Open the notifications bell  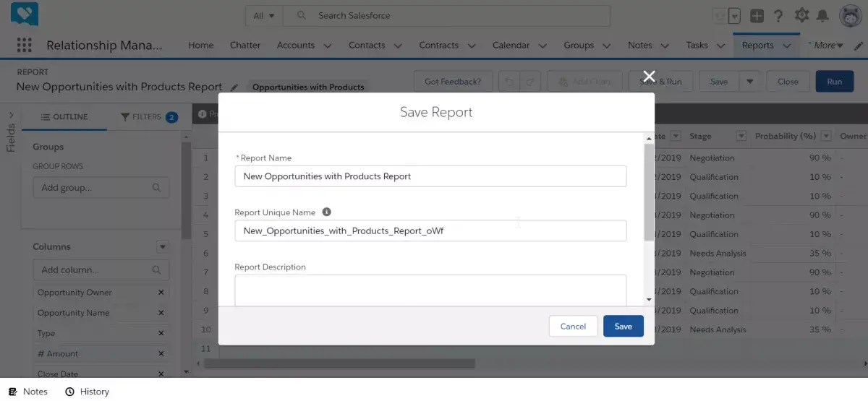click(822, 16)
